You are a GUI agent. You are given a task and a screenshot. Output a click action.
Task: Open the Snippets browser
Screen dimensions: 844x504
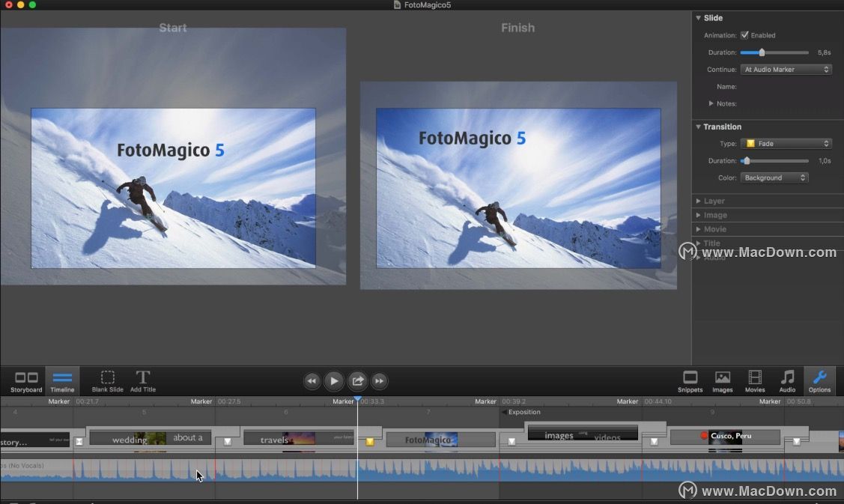690,381
